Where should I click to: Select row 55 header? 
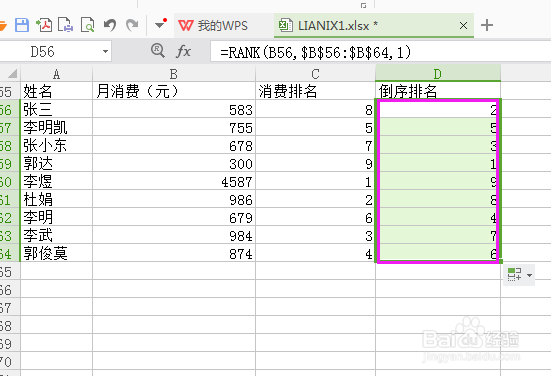(10, 91)
